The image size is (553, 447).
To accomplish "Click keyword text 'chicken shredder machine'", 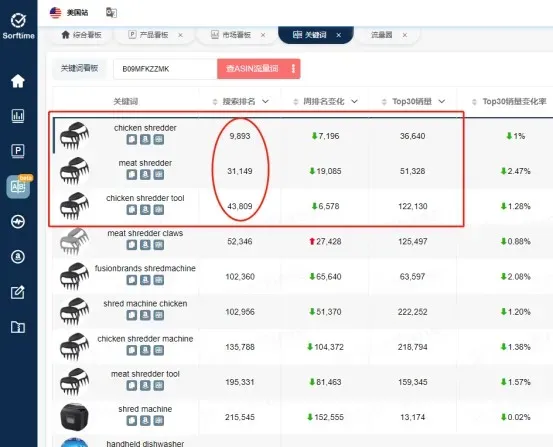I will [x=145, y=339].
